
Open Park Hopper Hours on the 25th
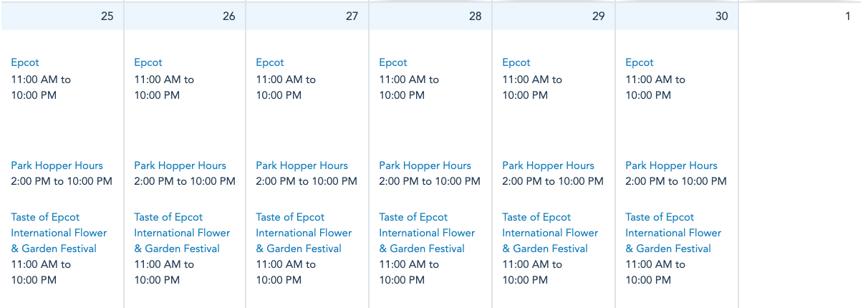point(57,165)
